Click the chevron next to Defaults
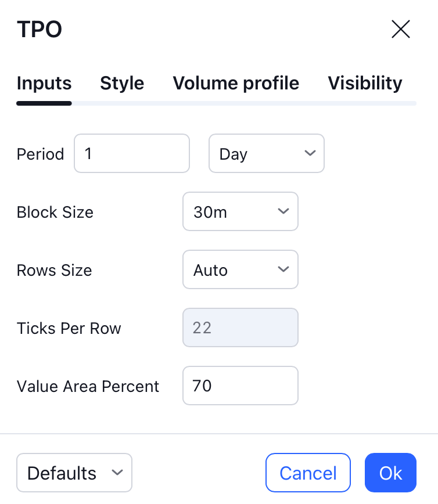Viewport: 438px width, 504px height. 117,473
